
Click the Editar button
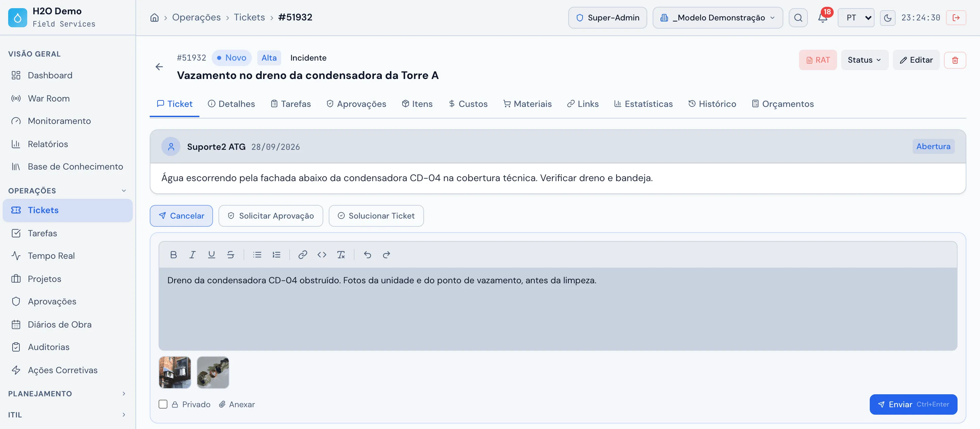point(916,60)
